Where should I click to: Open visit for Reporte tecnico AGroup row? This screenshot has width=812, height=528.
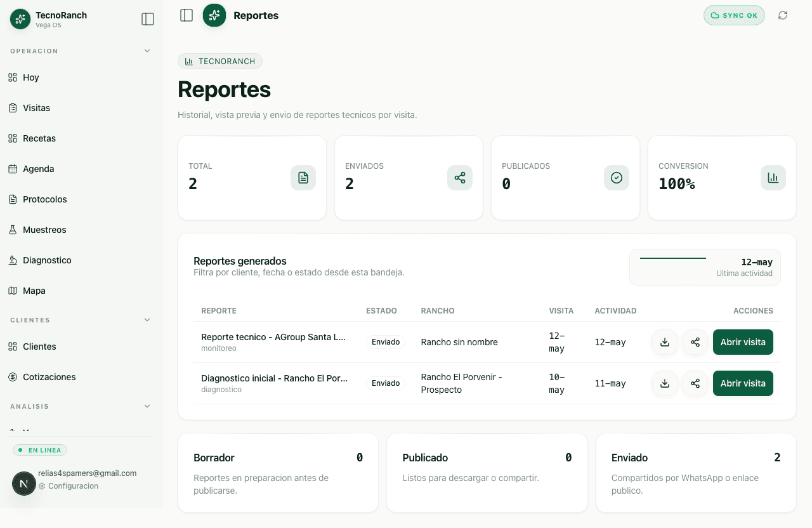click(x=743, y=342)
